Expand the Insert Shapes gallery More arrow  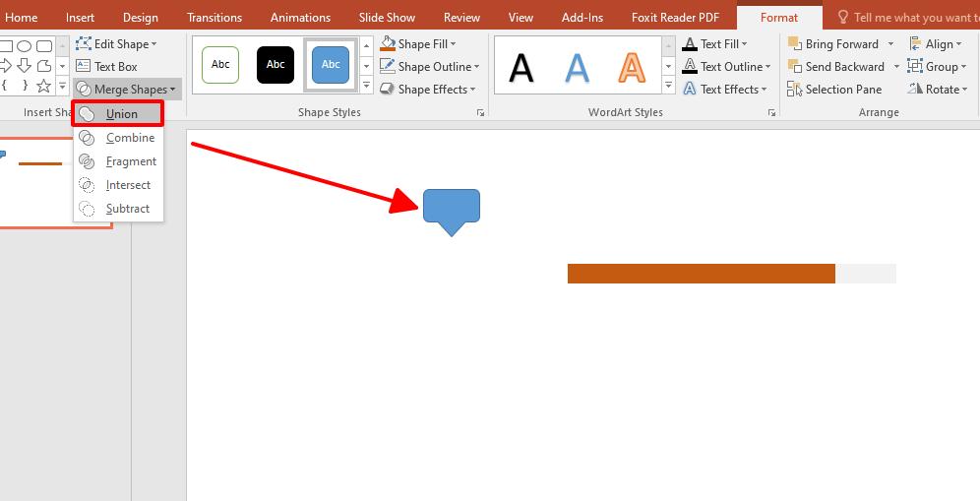63,86
